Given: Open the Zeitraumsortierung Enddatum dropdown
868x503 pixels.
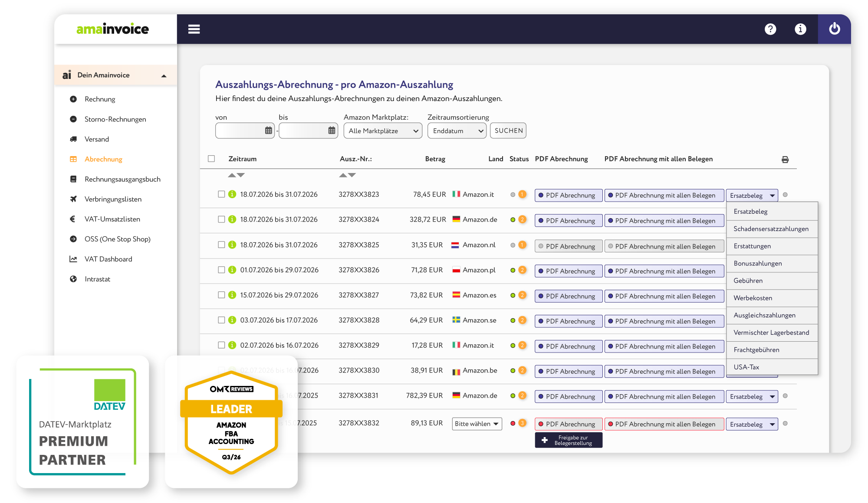Looking at the screenshot, I should (457, 131).
